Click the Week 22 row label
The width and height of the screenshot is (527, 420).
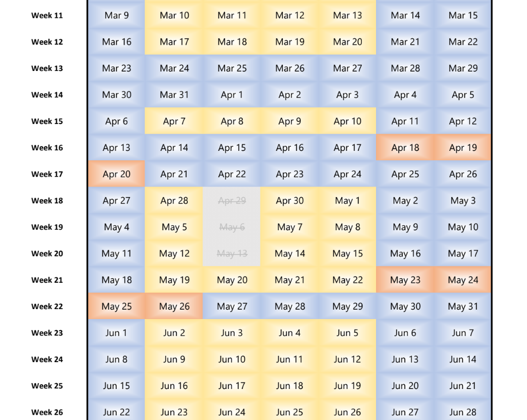(x=47, y=306)
